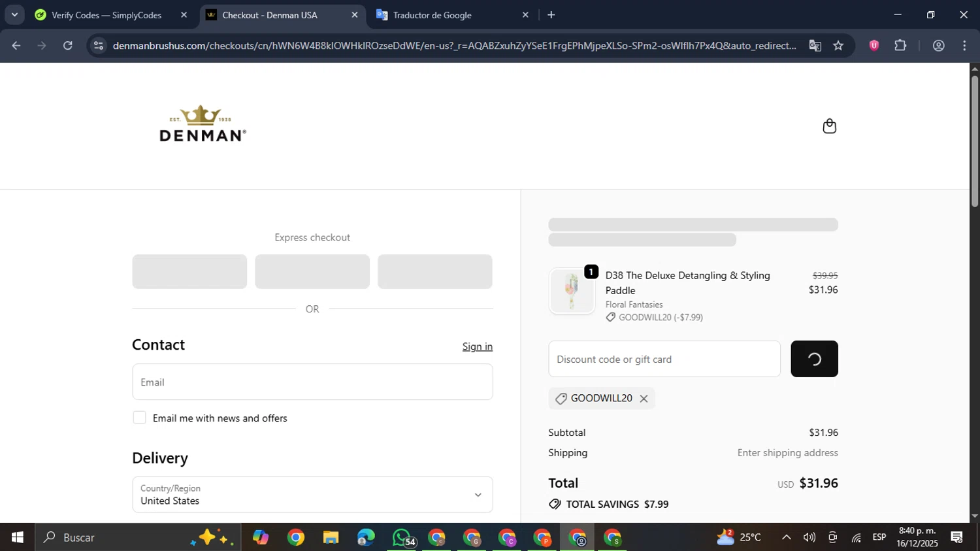980x551 pixels.
Task: Click the Email input field
Action: pyautogui.click(x=312, y=382)
